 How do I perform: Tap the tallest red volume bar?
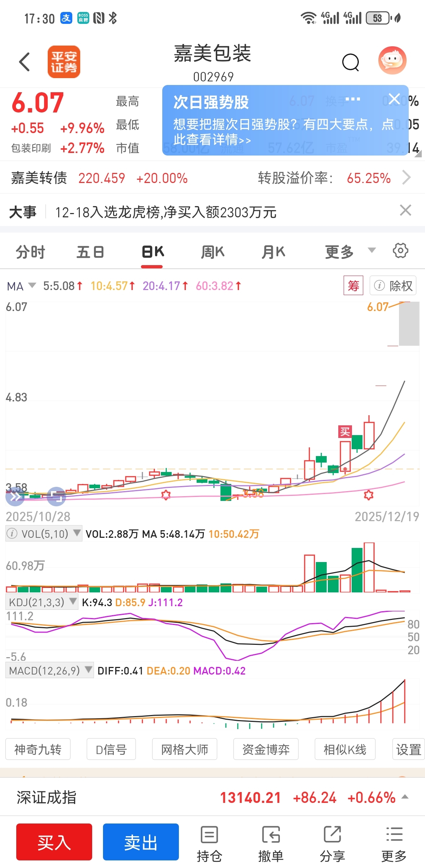(x=369, y=567)
